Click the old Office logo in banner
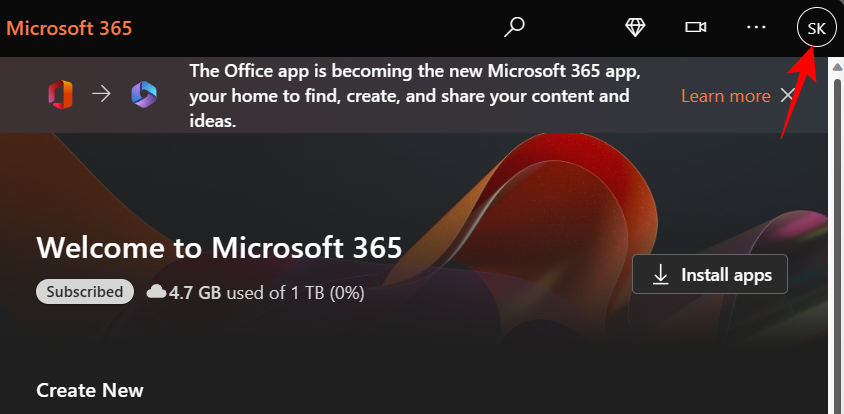 pos(61,96)
